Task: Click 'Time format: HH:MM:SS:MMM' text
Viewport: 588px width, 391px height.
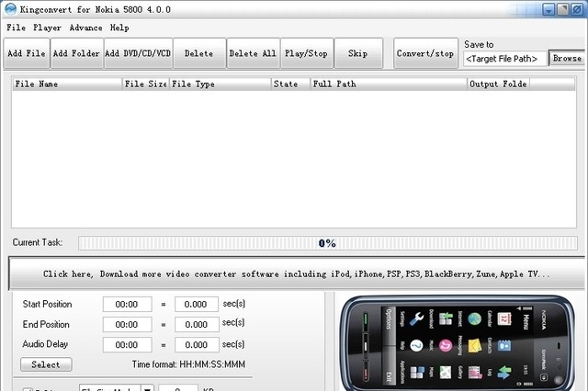Action: [x=188, y=364]
